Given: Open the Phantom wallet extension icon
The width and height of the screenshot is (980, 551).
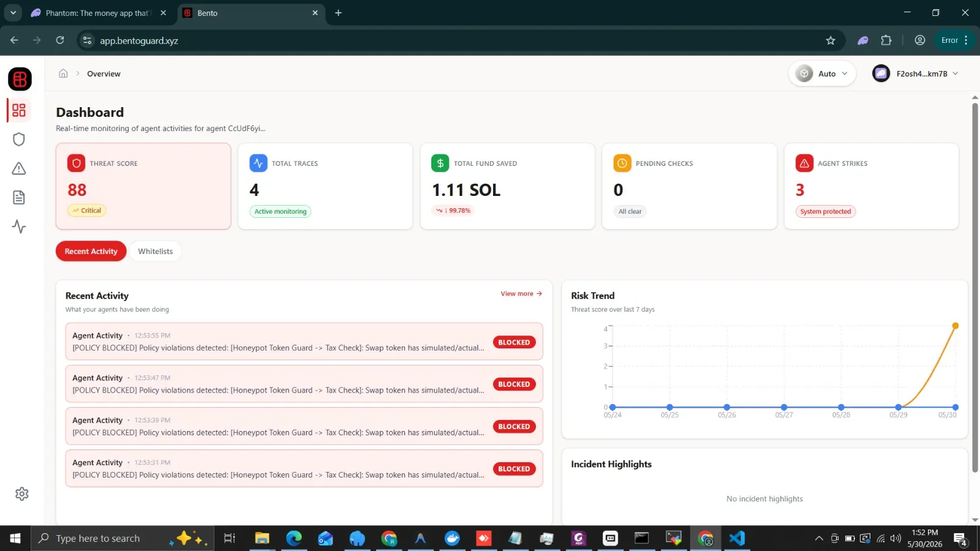Looking at the screenshot, I should (862, 40).
